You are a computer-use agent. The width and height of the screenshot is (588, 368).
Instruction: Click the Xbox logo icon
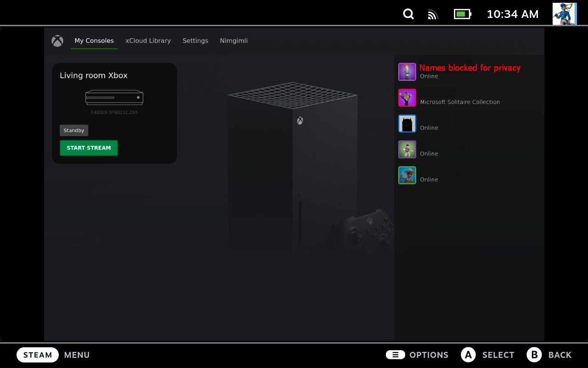(57, 41)
